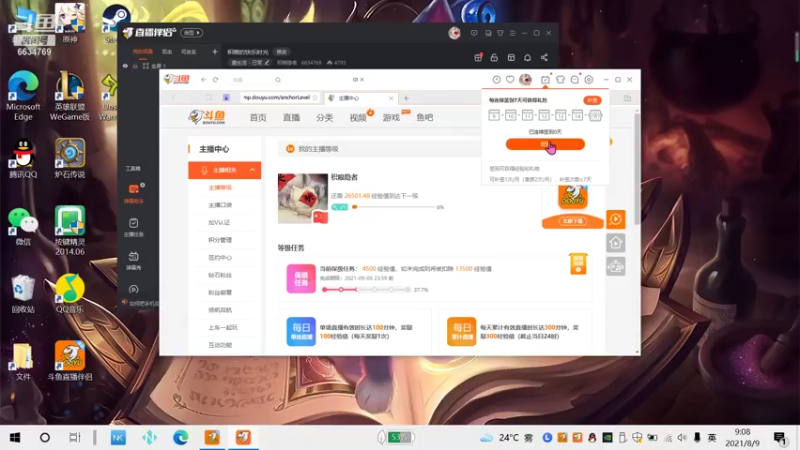Click the level experience progress bar
This screenshot has height=450, width=800.
click(392, 207)
